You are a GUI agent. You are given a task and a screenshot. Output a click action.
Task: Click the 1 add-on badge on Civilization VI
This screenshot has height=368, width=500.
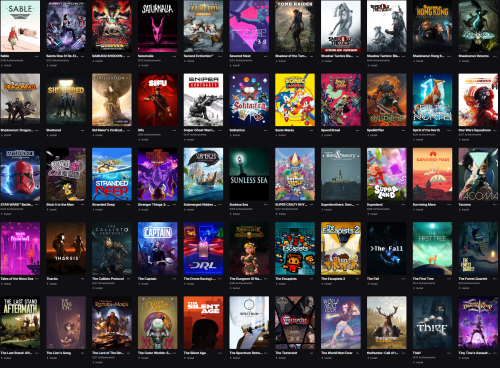click(121, 122)
